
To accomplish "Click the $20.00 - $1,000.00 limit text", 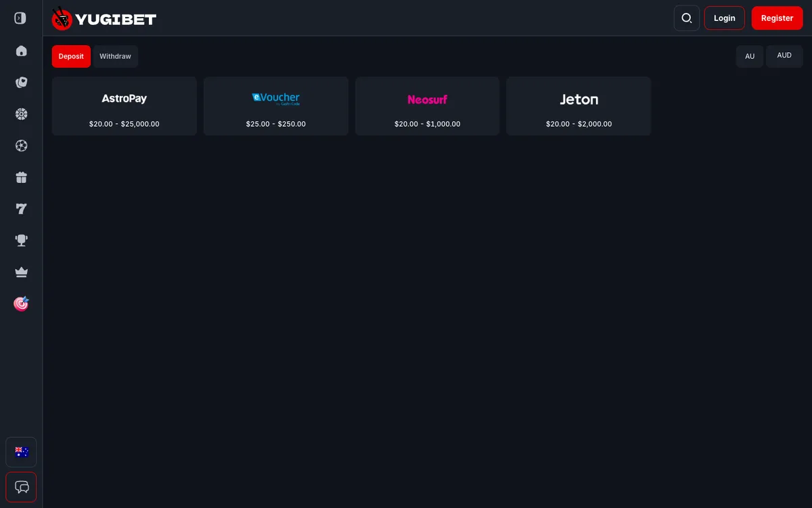I will click(x=427, y=124).
